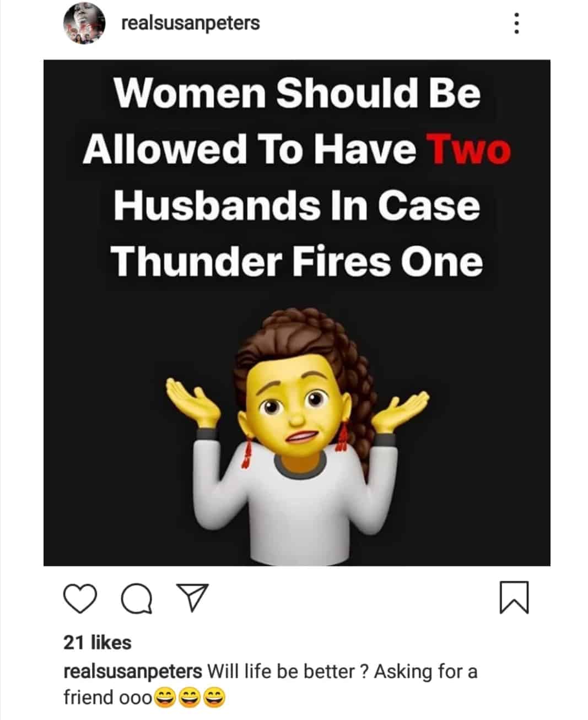
Task: Tap the black meme image post
Action: [296, 312]
